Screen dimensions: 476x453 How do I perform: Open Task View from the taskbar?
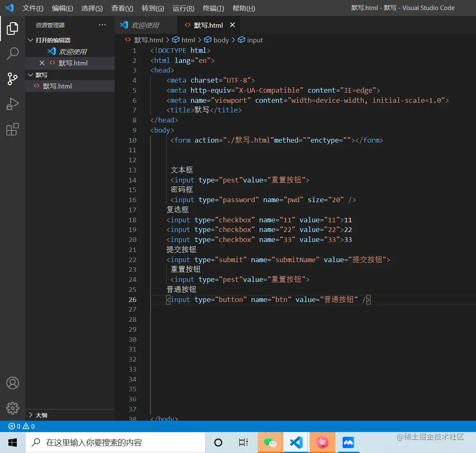point(243,443)
